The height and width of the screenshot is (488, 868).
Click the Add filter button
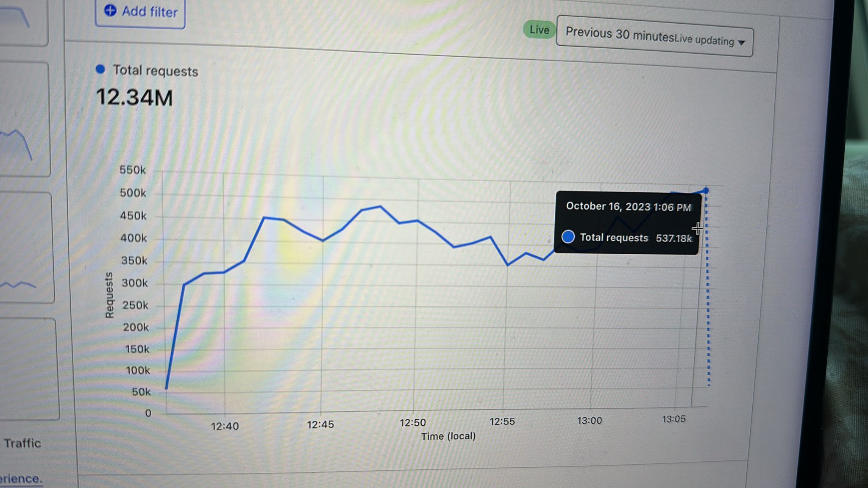pos(140,13)
